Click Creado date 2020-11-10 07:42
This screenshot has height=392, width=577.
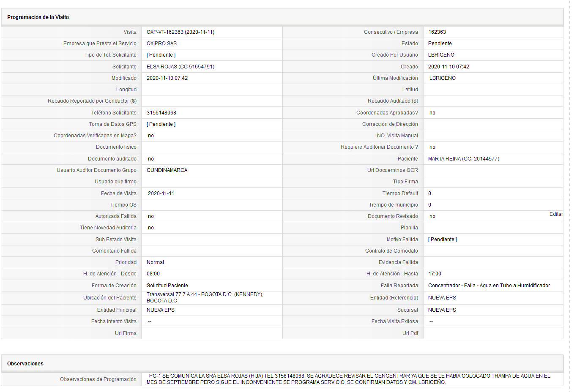point(448,67)
